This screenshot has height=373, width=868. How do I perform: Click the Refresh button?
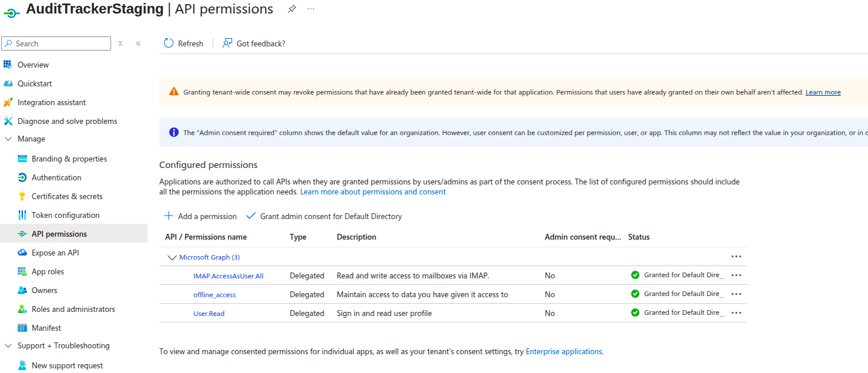[183, 43]
